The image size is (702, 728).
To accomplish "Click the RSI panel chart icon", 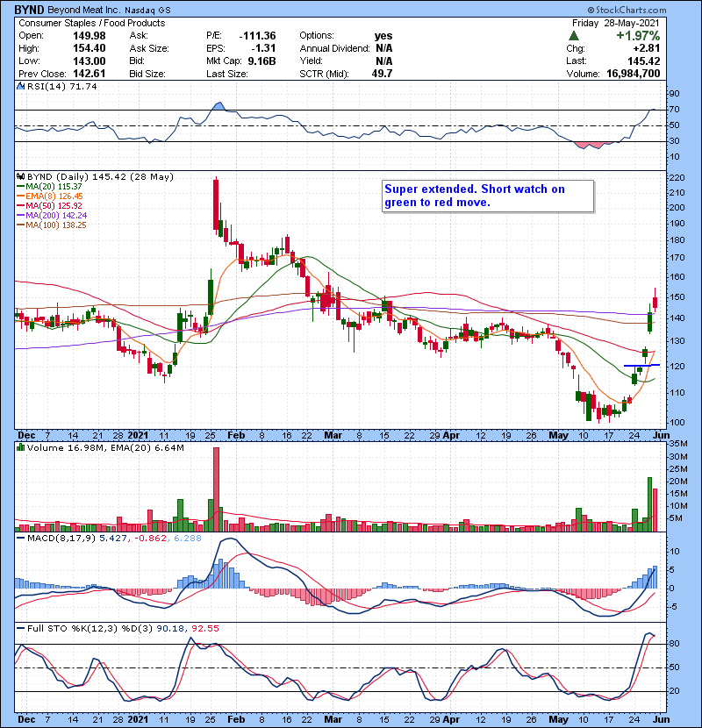I will (20, 86).
